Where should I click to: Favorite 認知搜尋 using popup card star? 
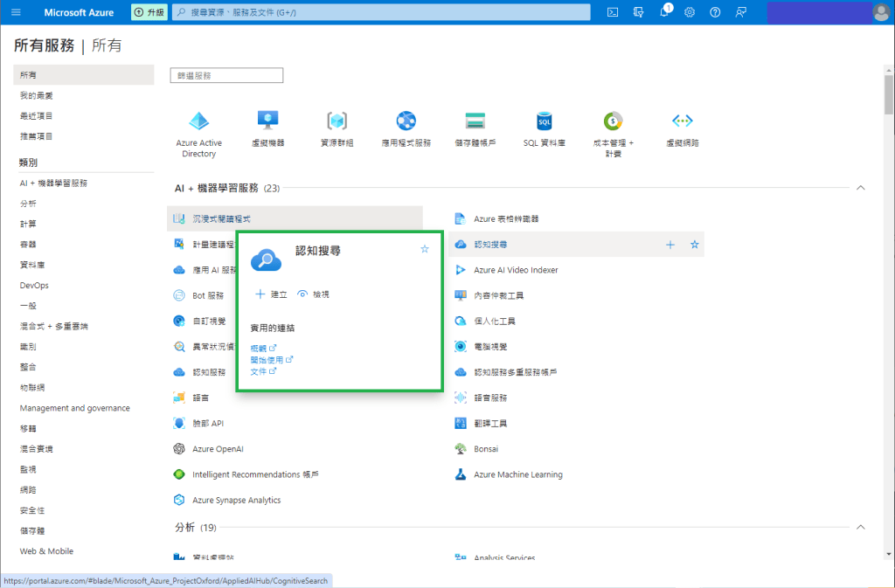click(425, 249)
